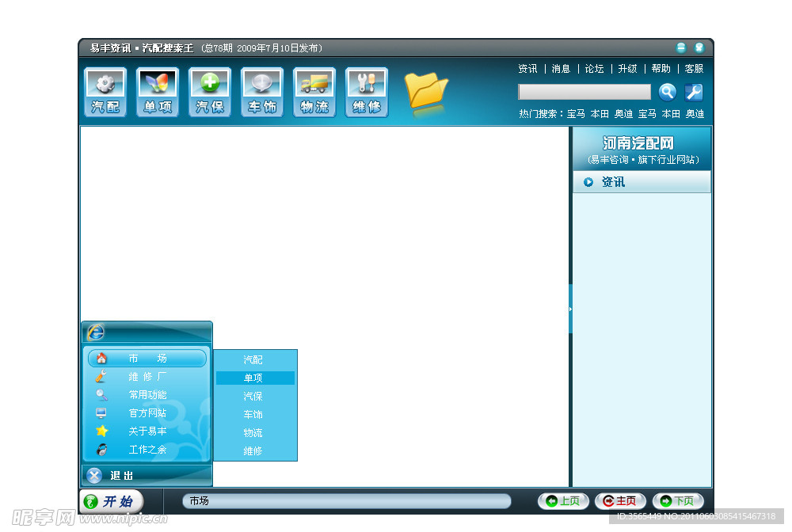This screenshot has height=532, width=792.
Task: Expand the 资讯 section in right panel
Action: click(x=642, y=182)
